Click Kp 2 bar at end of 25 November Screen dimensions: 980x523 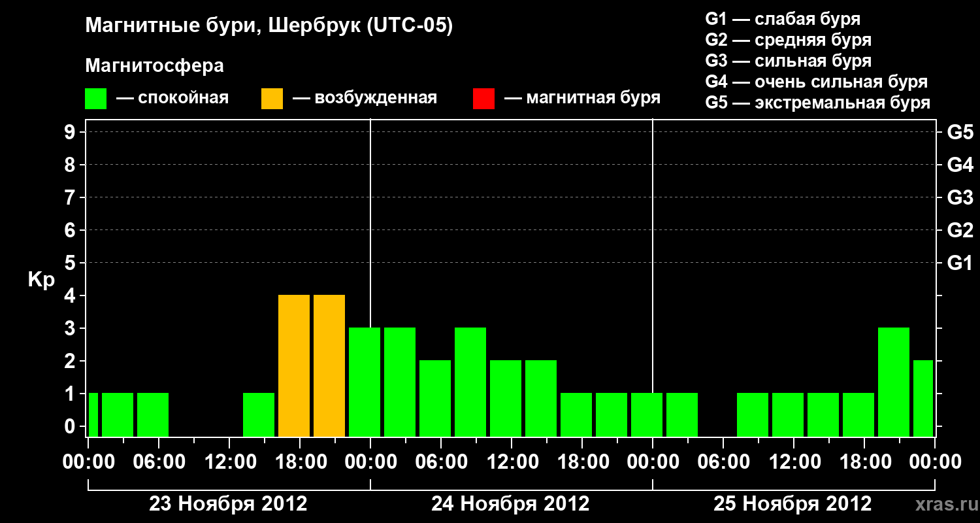pyautogui.click(x=923, y=398)
